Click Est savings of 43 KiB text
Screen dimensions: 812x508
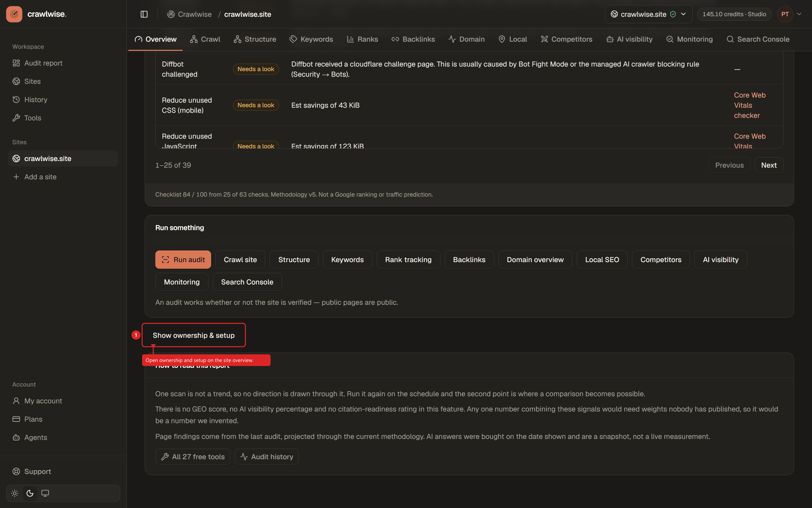point(325,105)
